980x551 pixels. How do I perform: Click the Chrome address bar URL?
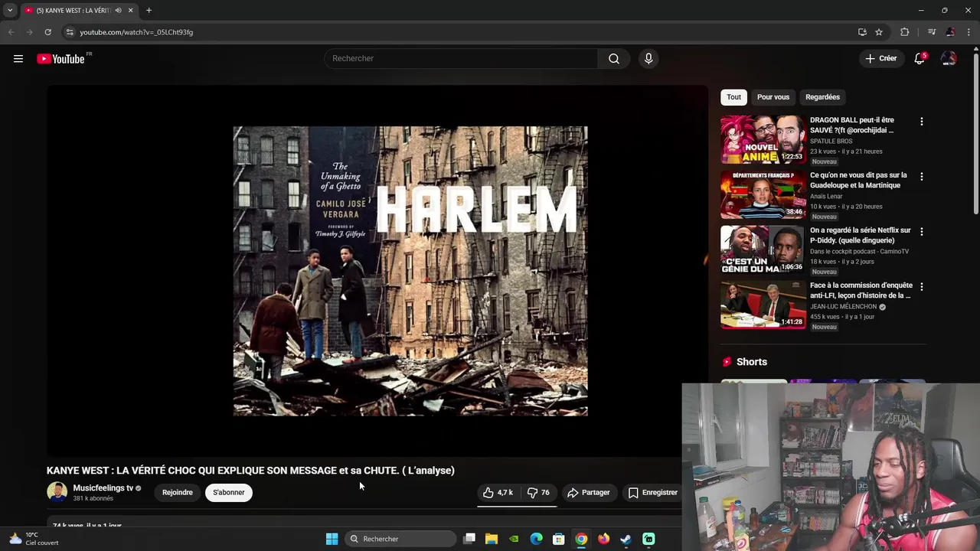tap(136, 32)
